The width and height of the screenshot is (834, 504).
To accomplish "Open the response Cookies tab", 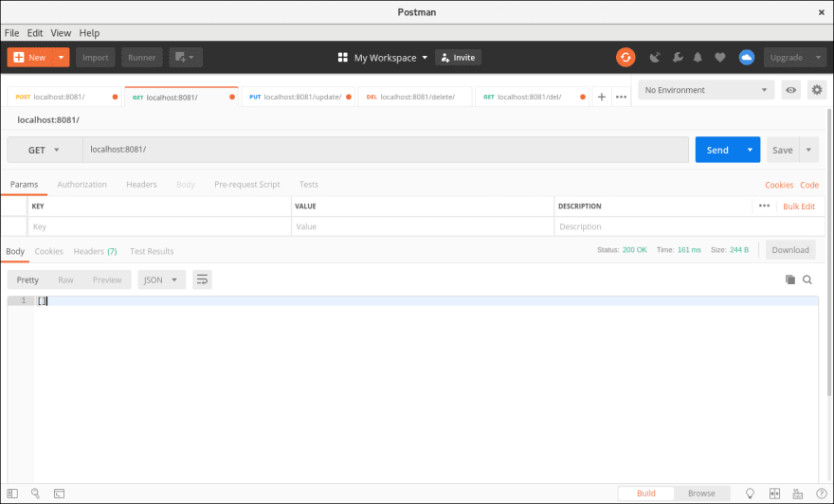I will point(49,251).
